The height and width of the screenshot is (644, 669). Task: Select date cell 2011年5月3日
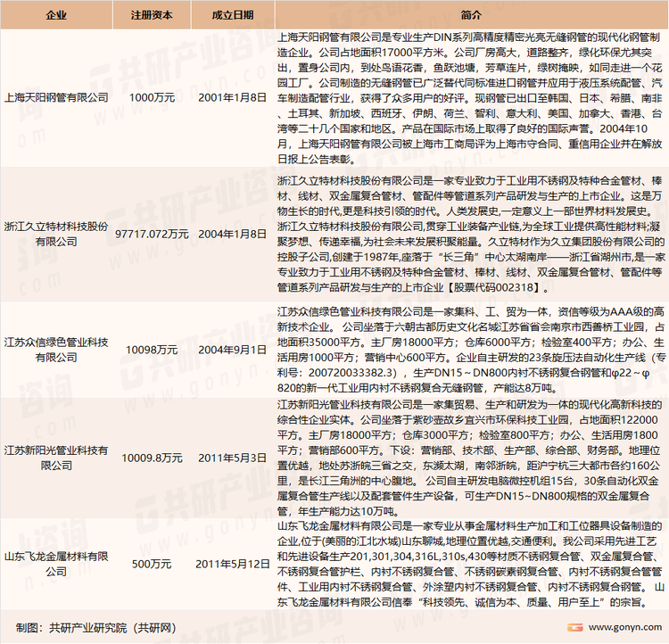tap(233, 458)
